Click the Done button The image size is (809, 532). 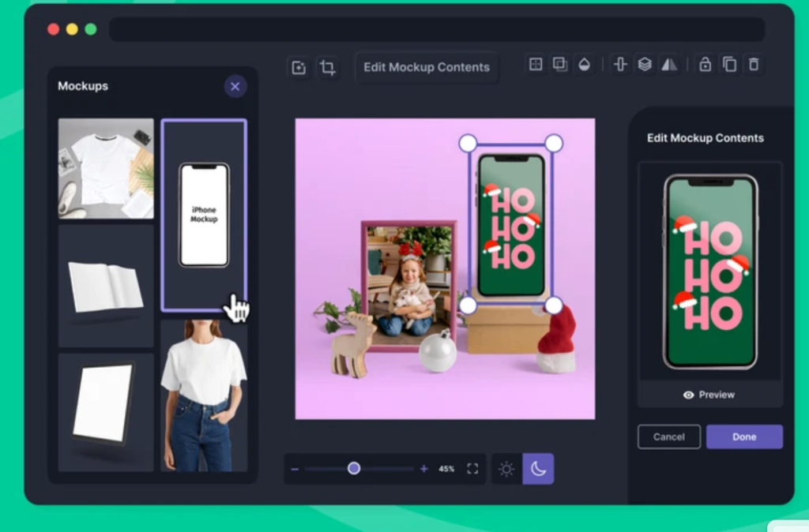[x=744, y=436]
